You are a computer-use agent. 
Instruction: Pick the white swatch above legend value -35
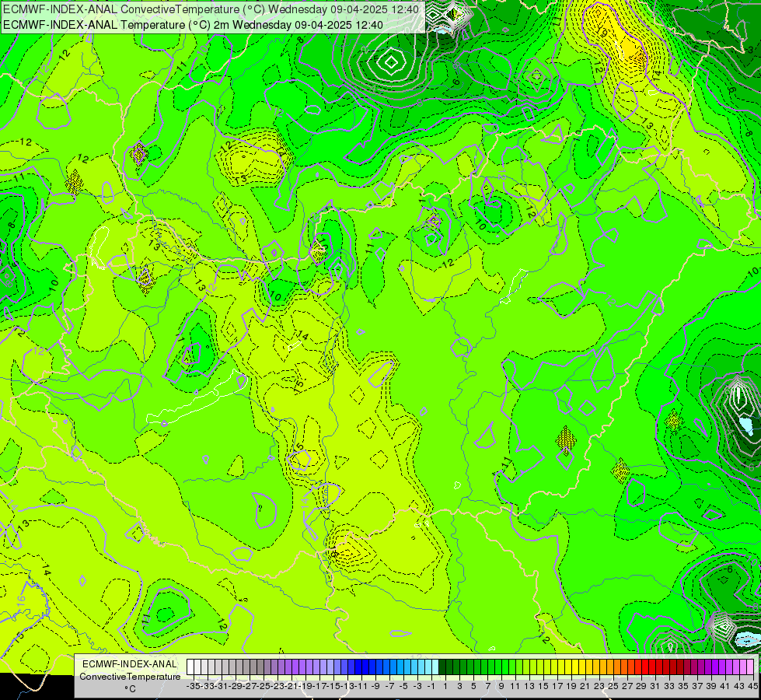pos(190,667)
